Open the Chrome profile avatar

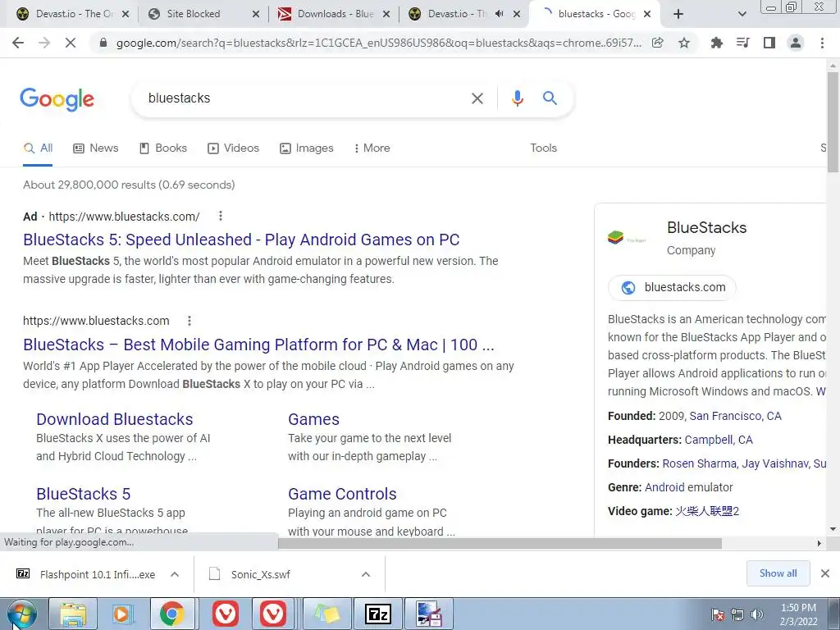(x=796, y=43)
